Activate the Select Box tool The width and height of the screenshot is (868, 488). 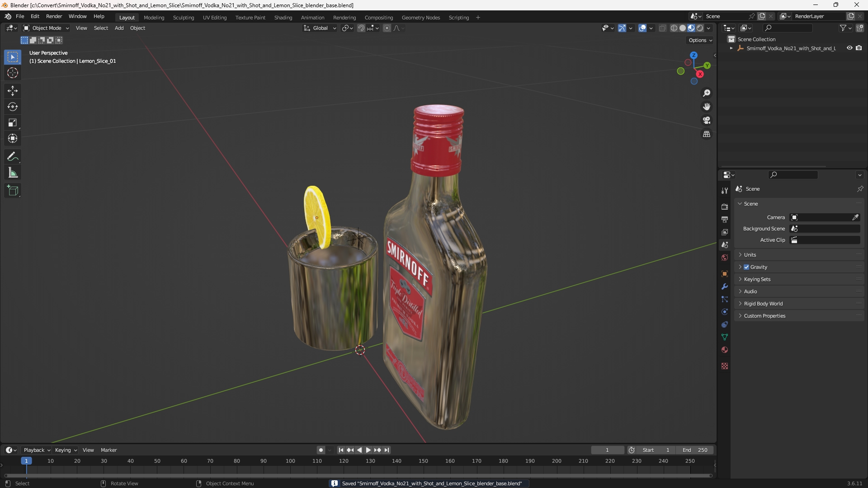tap(13, 57)
